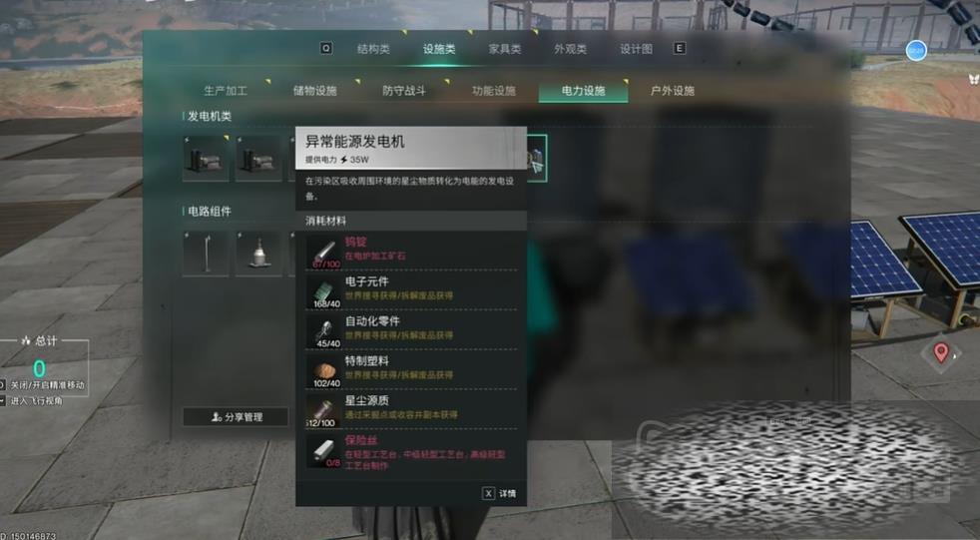
Task: Open the 生产加工 sub-tab
Action: pyautogui.click(x=226, y=91)
